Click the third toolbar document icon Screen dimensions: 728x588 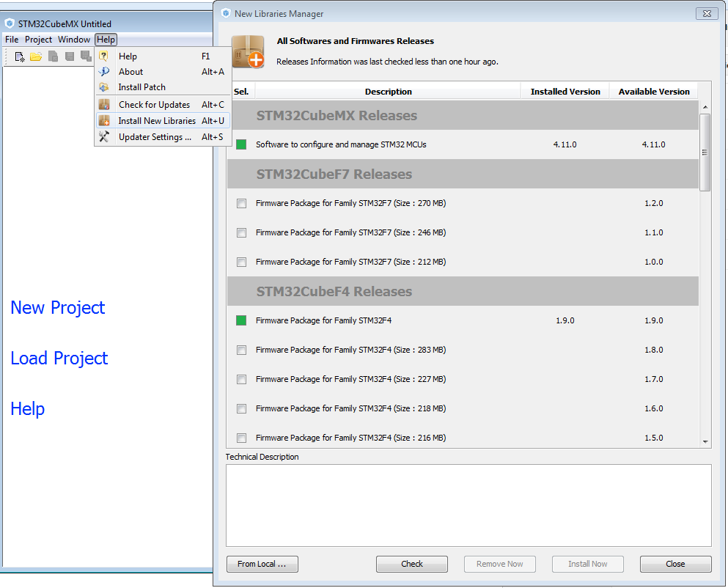(x=53, y=56)
